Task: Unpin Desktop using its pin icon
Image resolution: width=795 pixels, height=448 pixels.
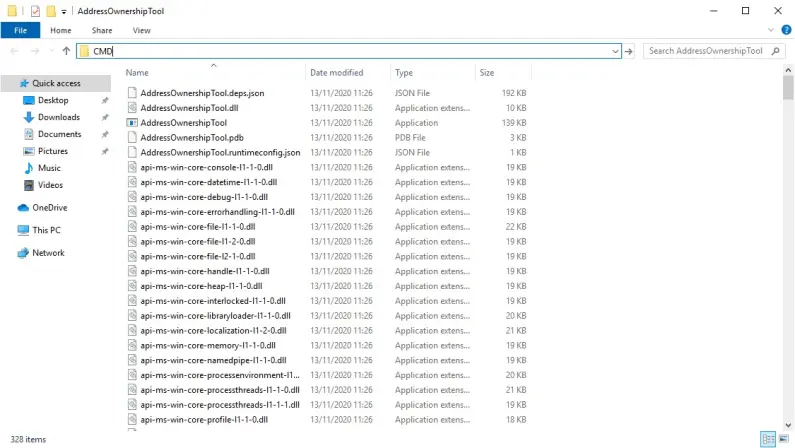Action: coord(105,100)
